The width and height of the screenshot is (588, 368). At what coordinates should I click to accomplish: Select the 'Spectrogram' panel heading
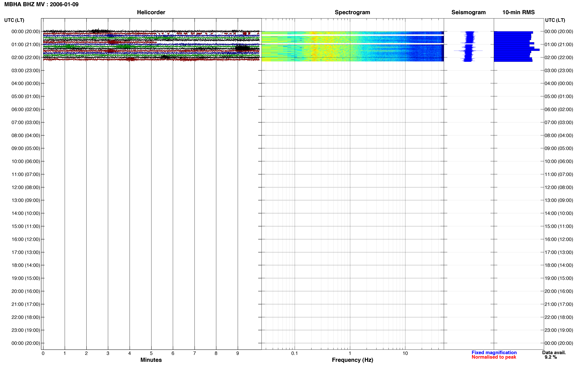click(352, 12)
